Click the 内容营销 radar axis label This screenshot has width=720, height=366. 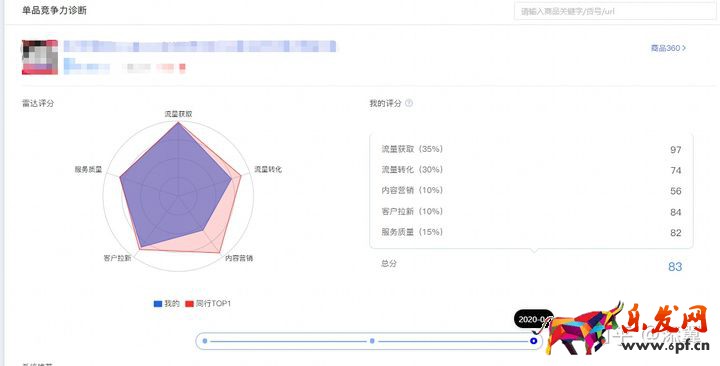pos(239,258)
